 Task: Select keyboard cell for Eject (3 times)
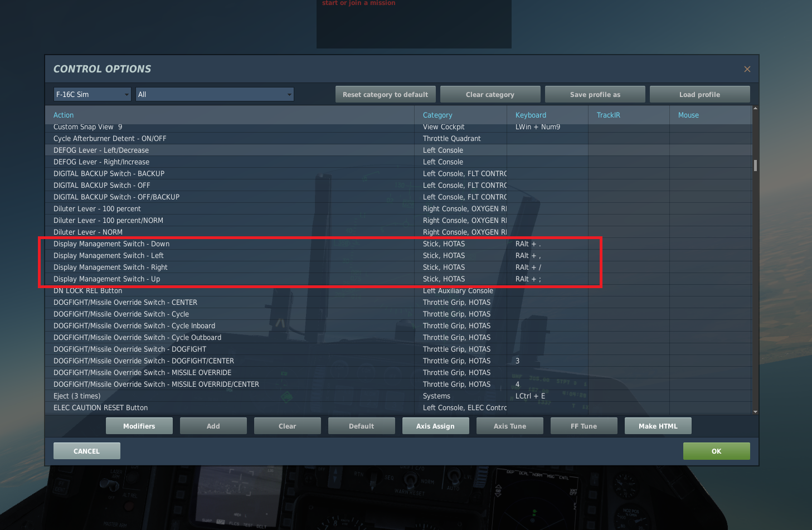pyautogui.click(x=547, y=396)
